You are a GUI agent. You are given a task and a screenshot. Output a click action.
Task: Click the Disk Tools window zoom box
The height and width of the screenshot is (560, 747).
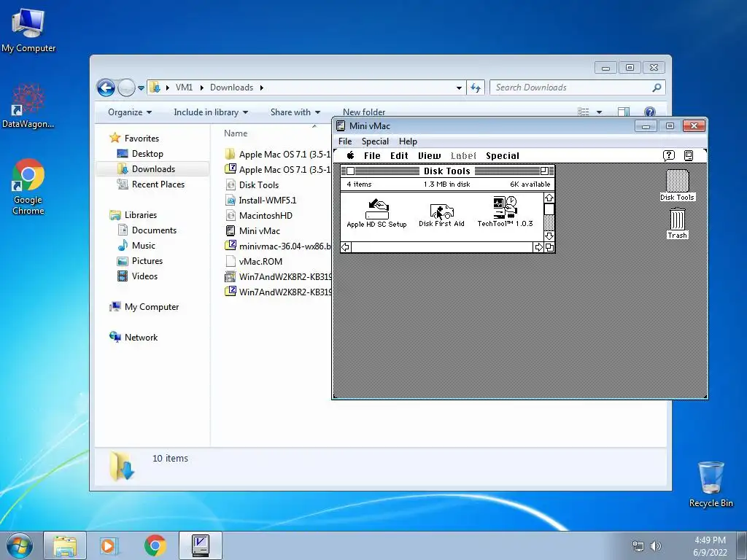544,171
